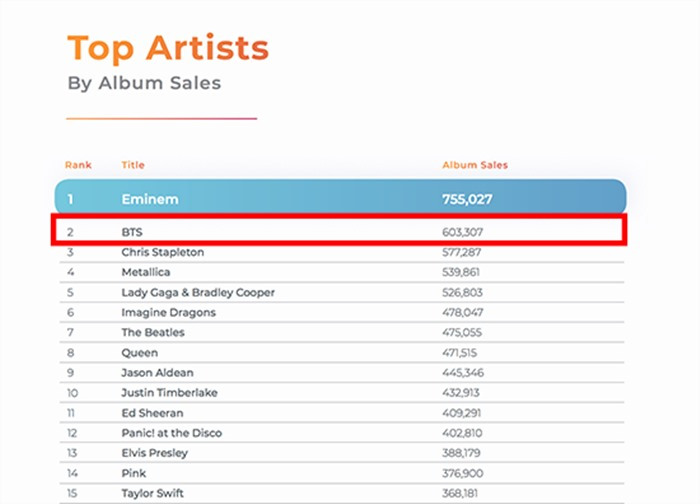Image resolution: width=700 pixels, height=504 pixels.
Task: Click the Top Artists heading
Action: click(x=167, y=48)
